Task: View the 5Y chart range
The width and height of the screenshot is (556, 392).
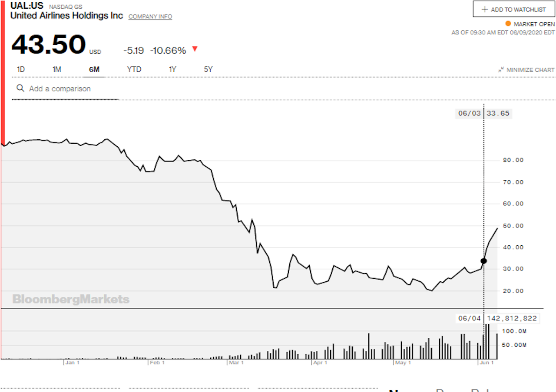Action: (x=208, y=69)
